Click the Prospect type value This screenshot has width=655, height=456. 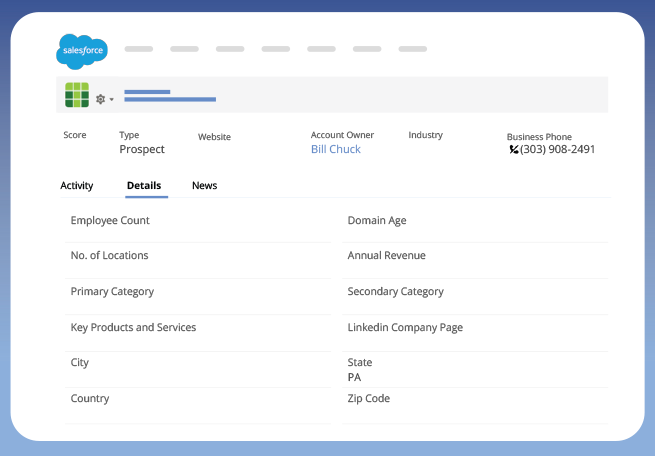point(142,150)
